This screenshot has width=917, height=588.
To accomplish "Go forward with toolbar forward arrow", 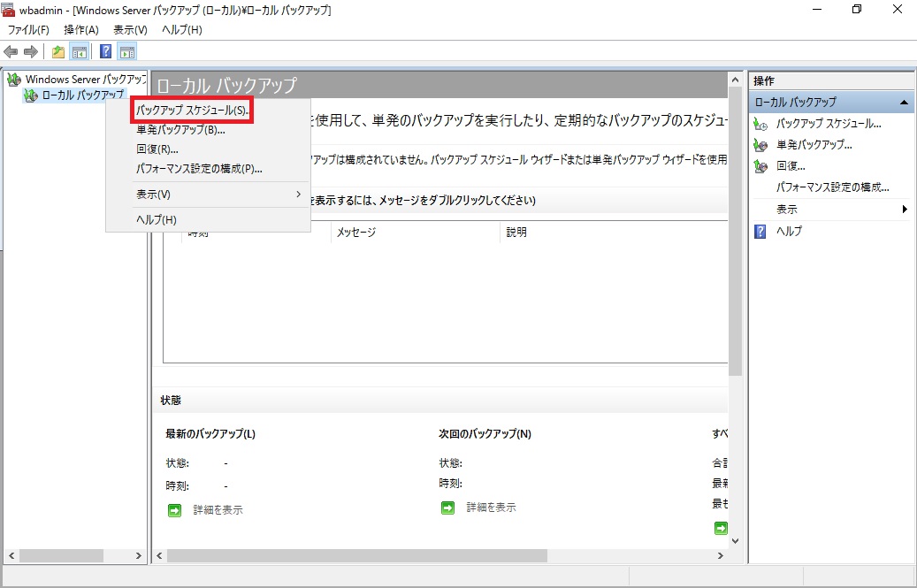I will (x=30, y=52).
